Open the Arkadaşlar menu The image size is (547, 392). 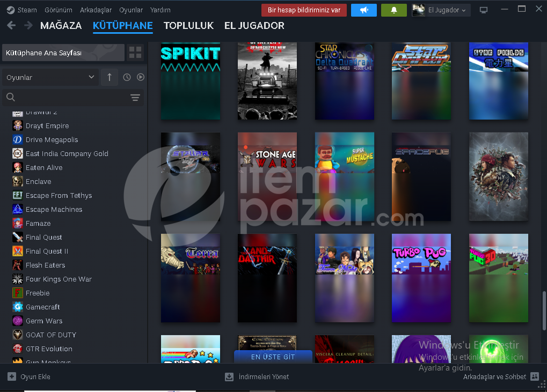pos(96,10)
